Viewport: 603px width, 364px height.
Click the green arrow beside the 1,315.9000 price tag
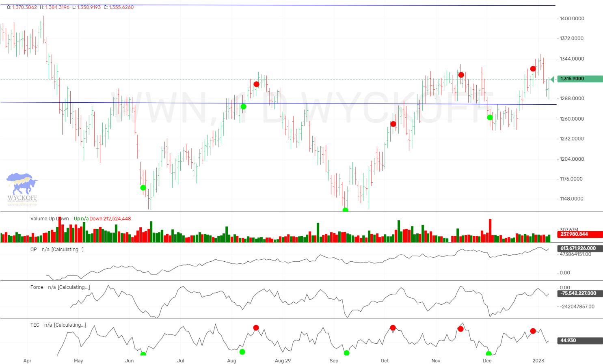coord(553,79)
